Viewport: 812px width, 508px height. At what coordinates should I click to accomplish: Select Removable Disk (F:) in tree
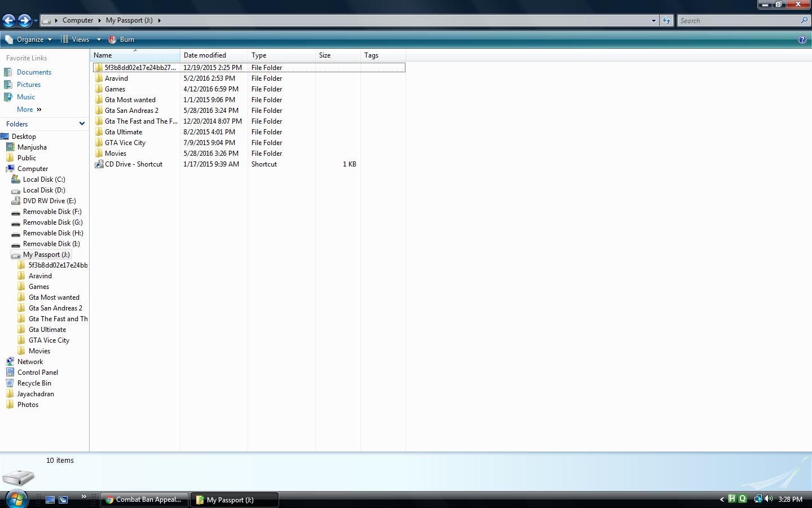pos(52,212)
